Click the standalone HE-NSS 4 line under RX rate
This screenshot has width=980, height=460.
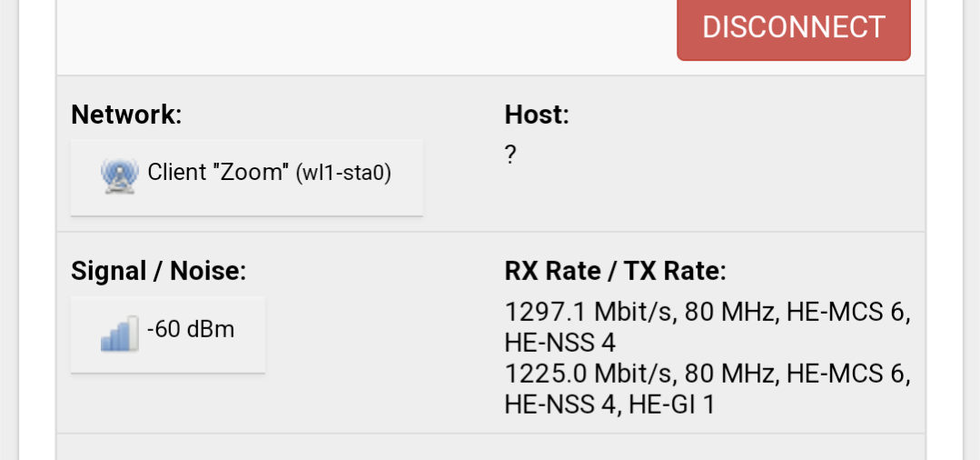click(x=560, y=343)
